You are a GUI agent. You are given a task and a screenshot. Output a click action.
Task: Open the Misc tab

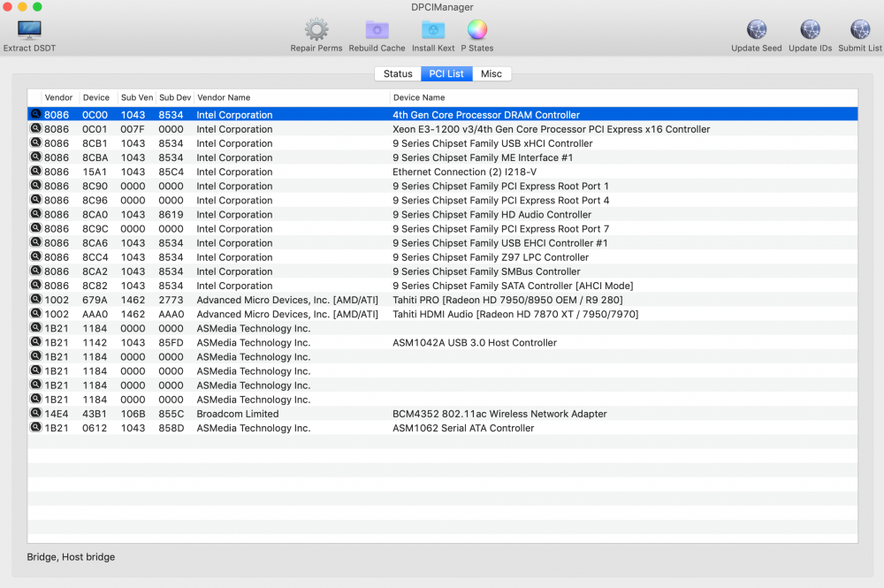coord(491,74)
